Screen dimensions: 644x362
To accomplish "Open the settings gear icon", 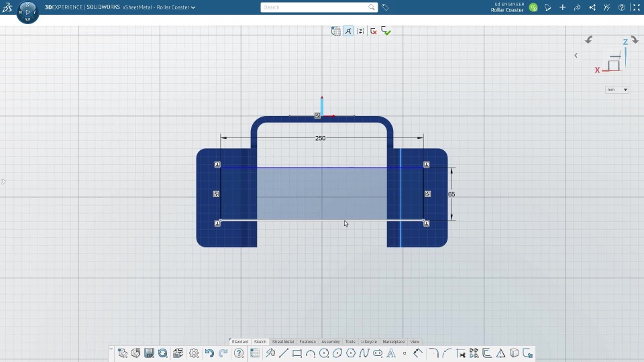I will click(x=194, y=353).
